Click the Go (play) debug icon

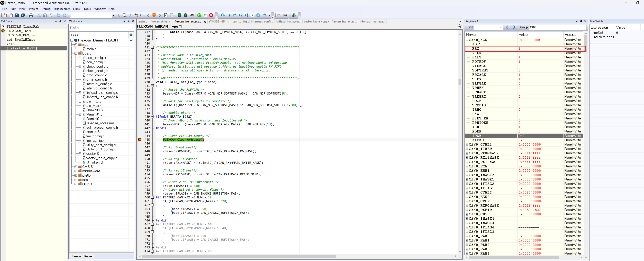click(252, 15)
